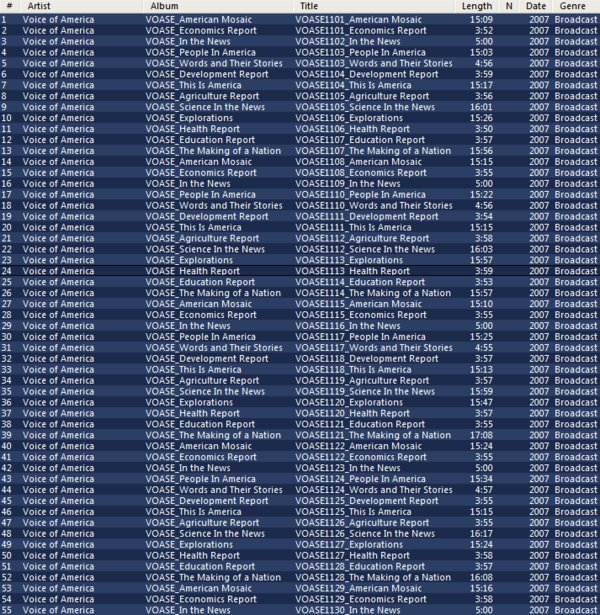This screenshot has height=615, width=600.
Task: Select title VOASE1108_American Mosaic
Action: point(358,162)
